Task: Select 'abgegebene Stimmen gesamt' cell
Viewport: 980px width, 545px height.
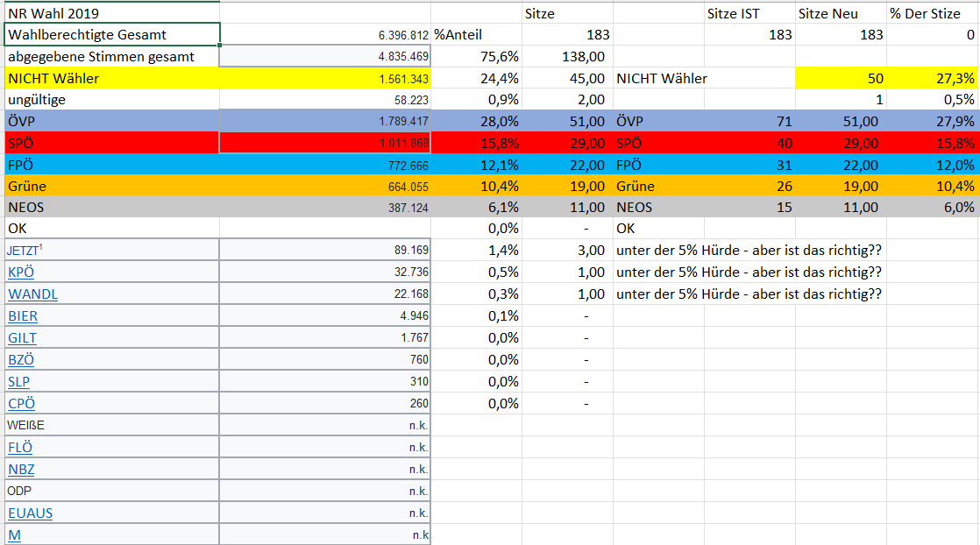Action: [x=112, y=56]
